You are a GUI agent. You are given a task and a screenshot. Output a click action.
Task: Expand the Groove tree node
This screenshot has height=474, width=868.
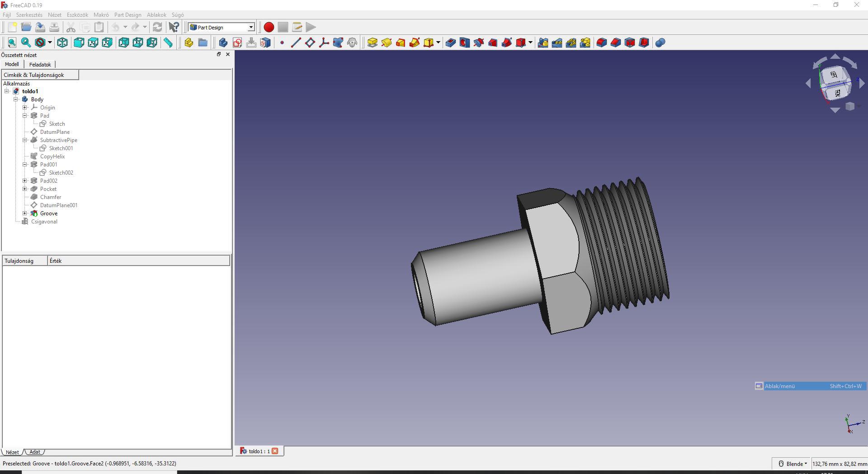tap(25, 213)
